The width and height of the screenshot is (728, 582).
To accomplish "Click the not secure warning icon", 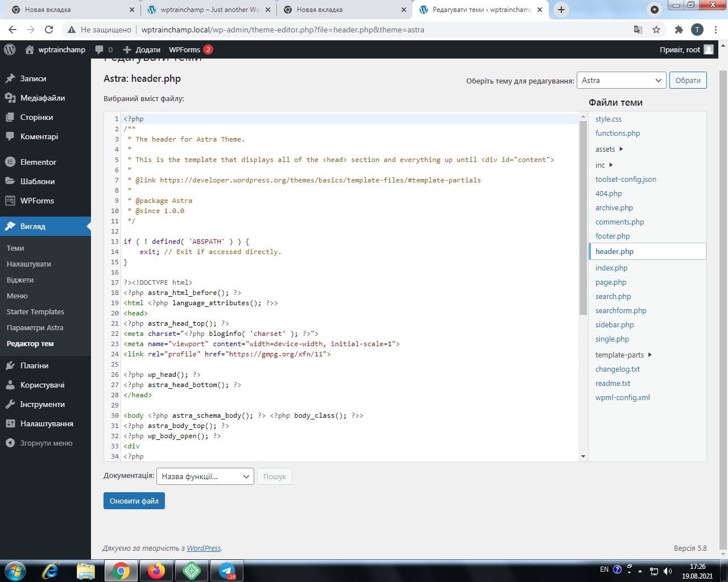I will click(x=72, y=30).
